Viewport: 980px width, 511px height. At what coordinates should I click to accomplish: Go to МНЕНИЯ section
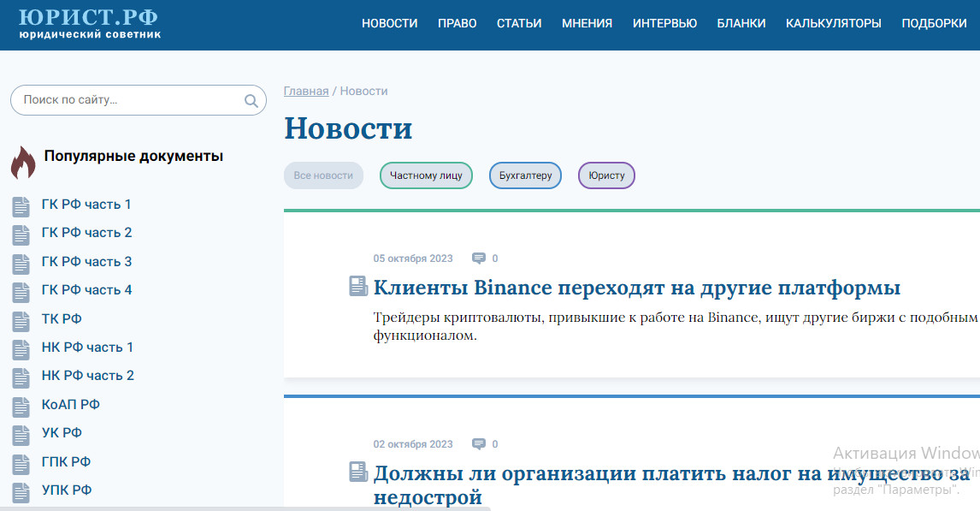click(587, 23)
